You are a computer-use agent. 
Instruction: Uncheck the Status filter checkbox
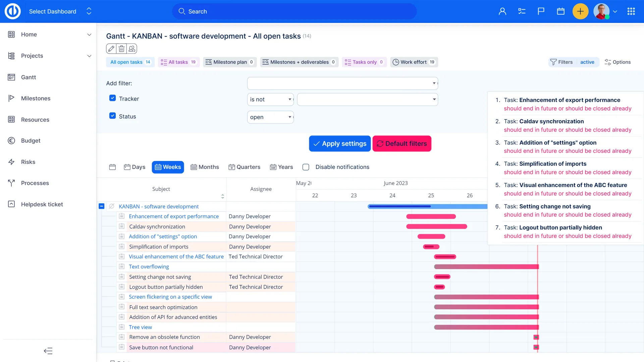click(113, 116)
